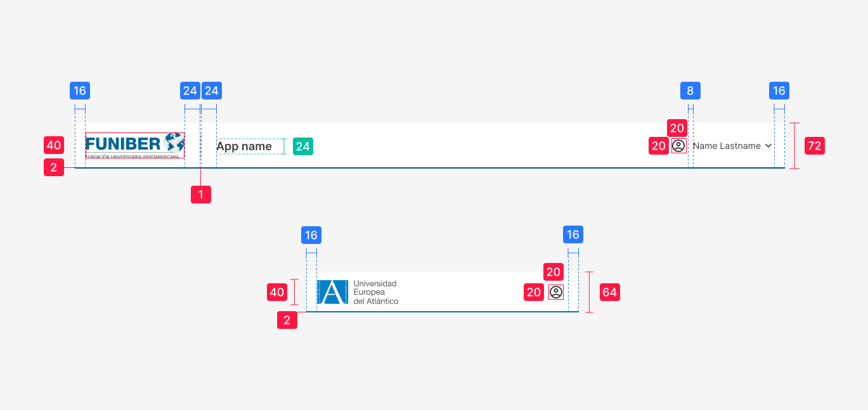Image resolution: width=868 pixels, height=410 pixels.
Task: Click user avatar icon beside Name Lastname
Action: click(x=678, y=146)
